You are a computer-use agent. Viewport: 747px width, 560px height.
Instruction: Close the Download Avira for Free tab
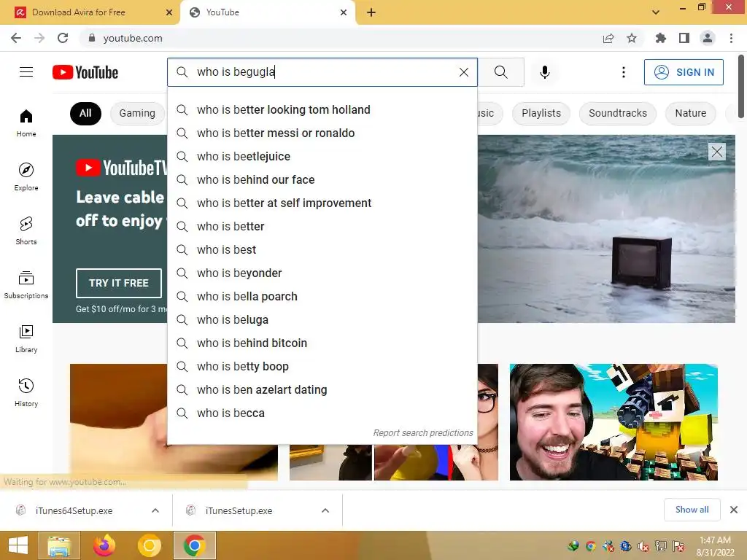coord(169,12)
